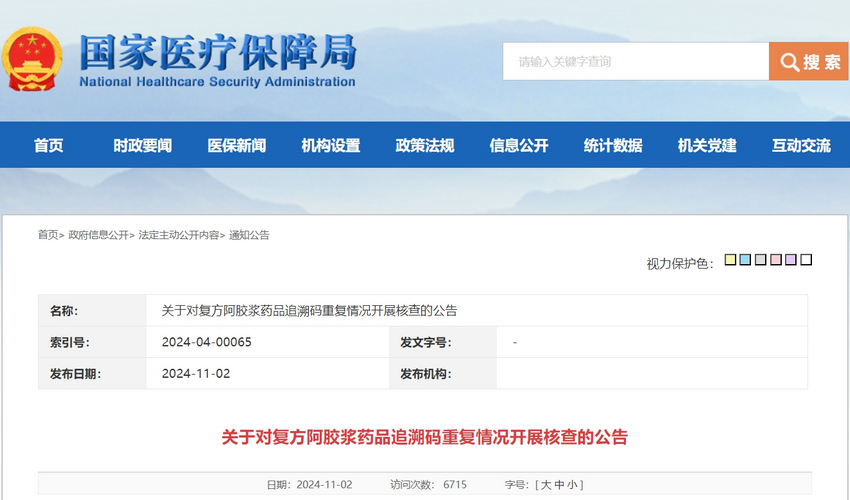This screenshot has width=850, height=500.
Task: Open the 医保新闻 navigation tab
Action: pyautogui.click(x=237, y=145)
